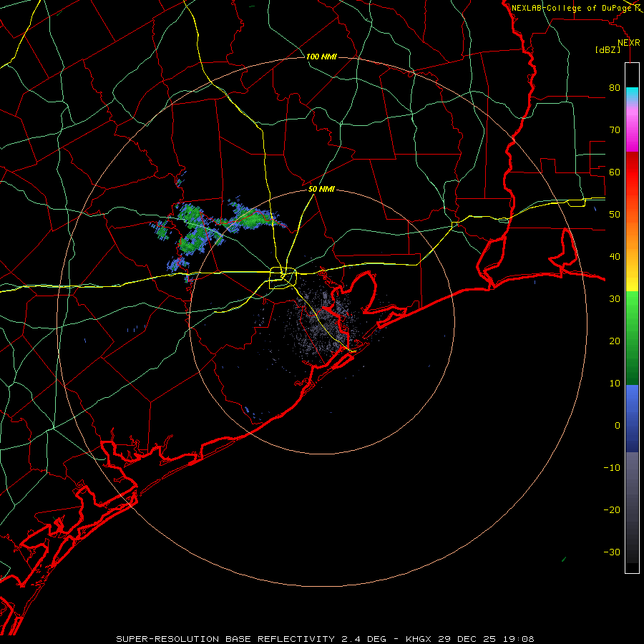Click the 100 NMI range ring label
The image size is (644, 644).
click(321, 57)
